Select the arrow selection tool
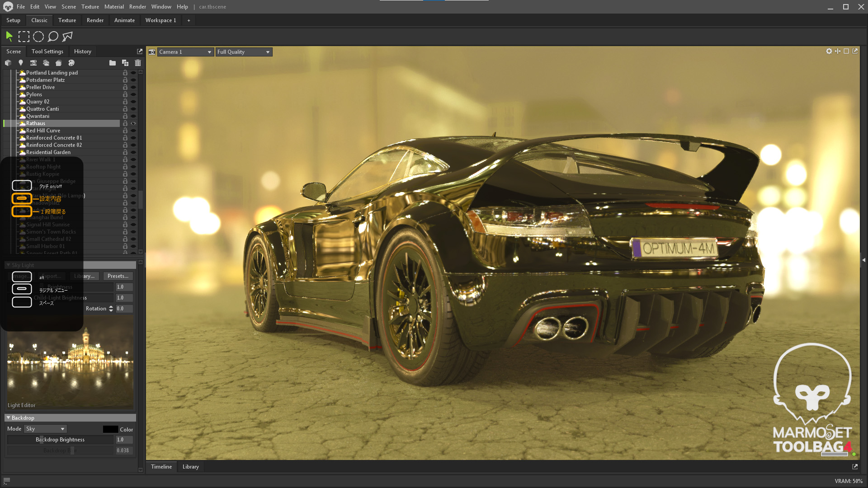The image size is (868, 488). tap(9, 36)
